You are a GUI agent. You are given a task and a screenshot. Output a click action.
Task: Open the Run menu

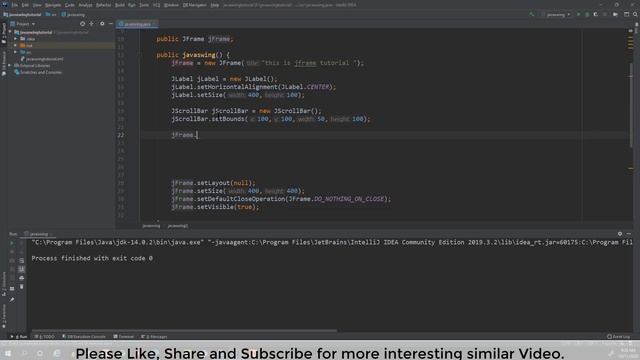pos(132,5)
